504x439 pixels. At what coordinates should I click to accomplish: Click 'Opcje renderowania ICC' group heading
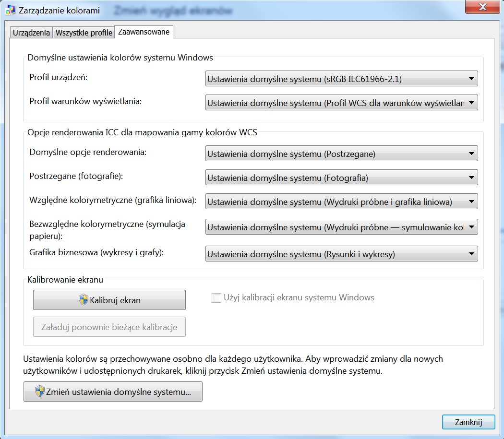point(142,132)
